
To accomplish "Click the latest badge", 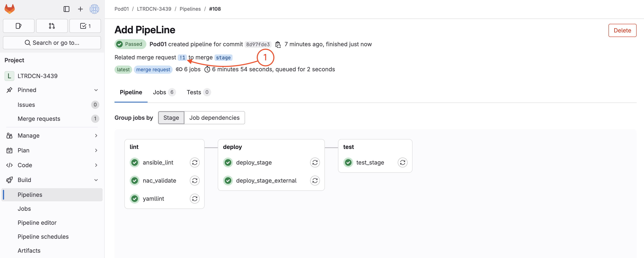I will [x=123, y=70].
